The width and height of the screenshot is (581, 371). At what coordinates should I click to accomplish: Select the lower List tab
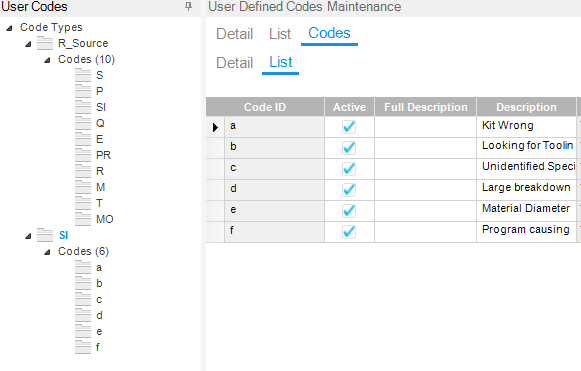click(x=280, y=63)
